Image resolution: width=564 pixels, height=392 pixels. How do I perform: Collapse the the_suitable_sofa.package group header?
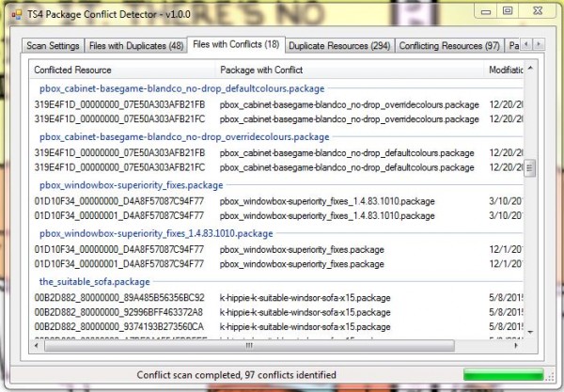coord(94,281)
